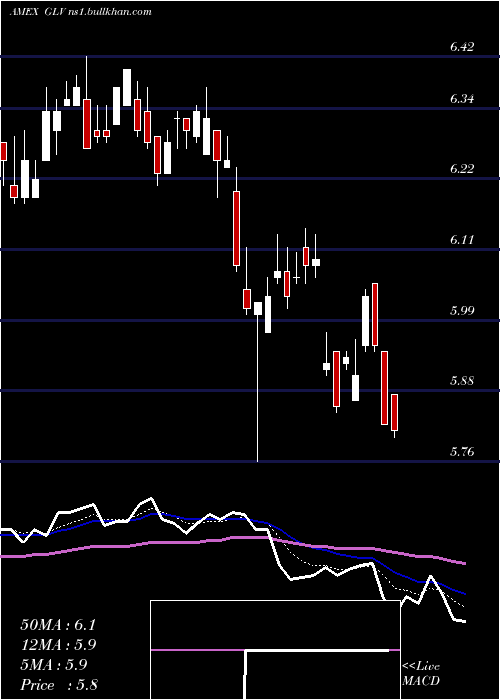Click the candle with the long wick to 5.76

tap(258, 382)
